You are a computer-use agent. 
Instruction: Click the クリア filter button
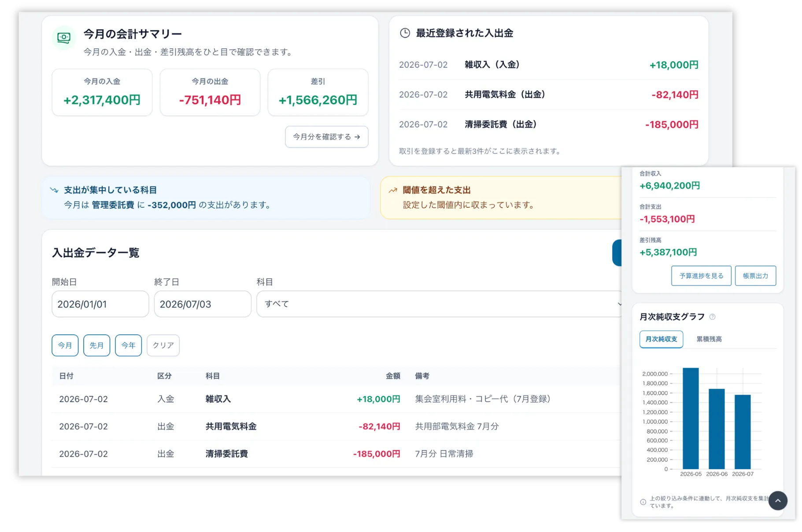[163, 345]
